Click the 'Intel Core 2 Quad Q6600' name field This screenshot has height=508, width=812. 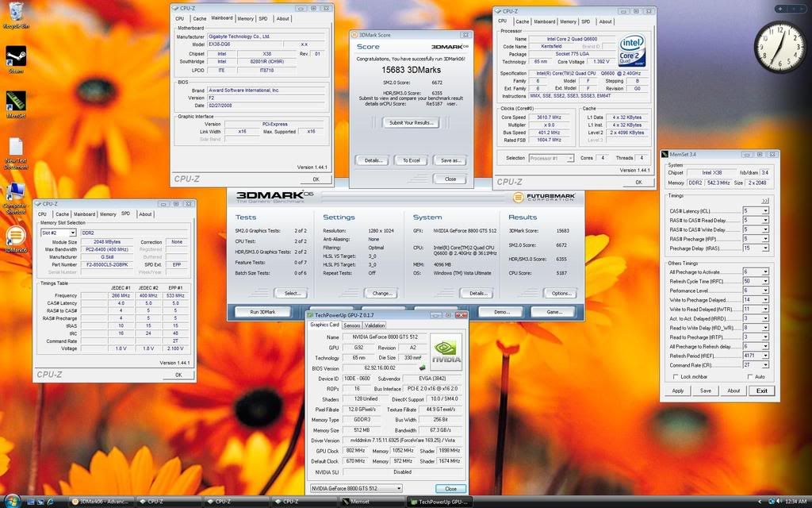[x=572, y=39]
